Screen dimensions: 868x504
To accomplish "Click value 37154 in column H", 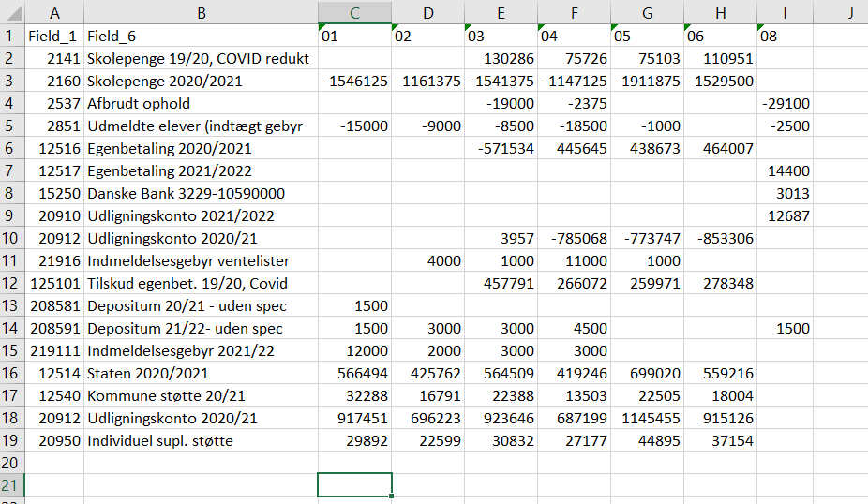I will [x=720, y=441].
